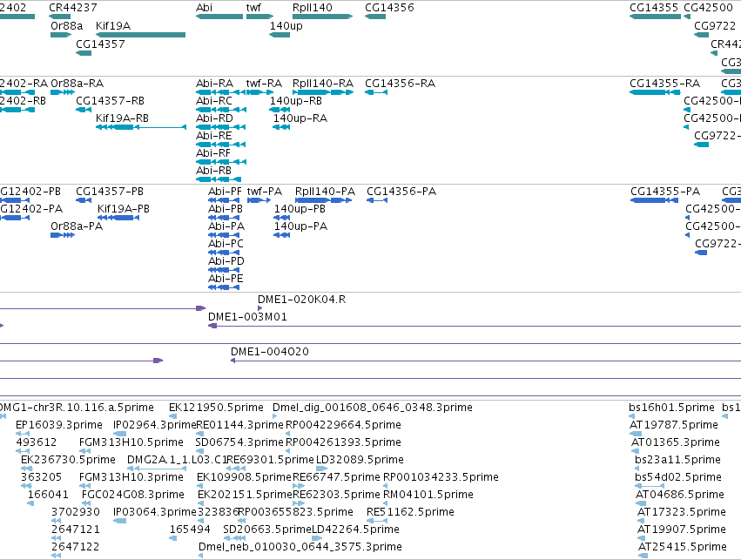Viewport: 741px width, 560px height.
Task: Click transcript Or88a-RA label
Action: point(77,84)
